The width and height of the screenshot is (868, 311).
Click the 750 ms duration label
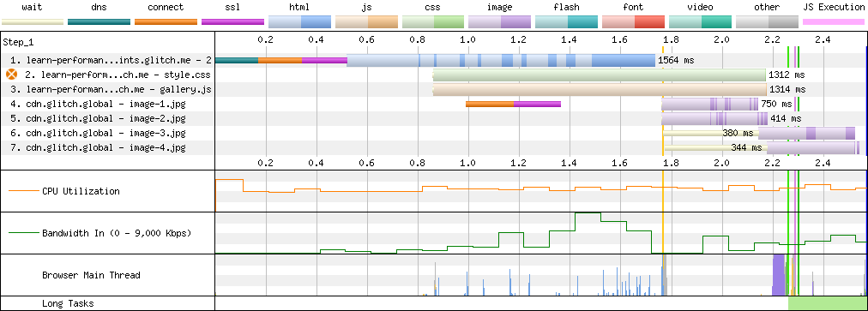(x=777, y=104)
